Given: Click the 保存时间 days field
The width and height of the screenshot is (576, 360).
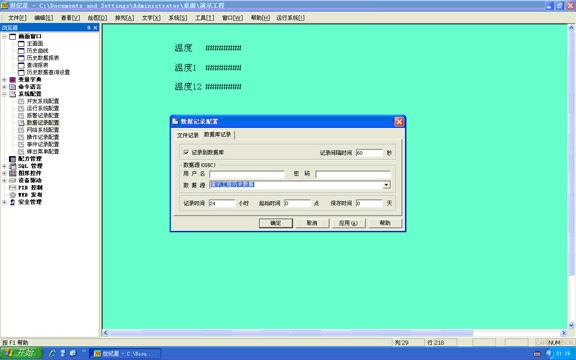Looking at the screenshot, I should (369, 203).
